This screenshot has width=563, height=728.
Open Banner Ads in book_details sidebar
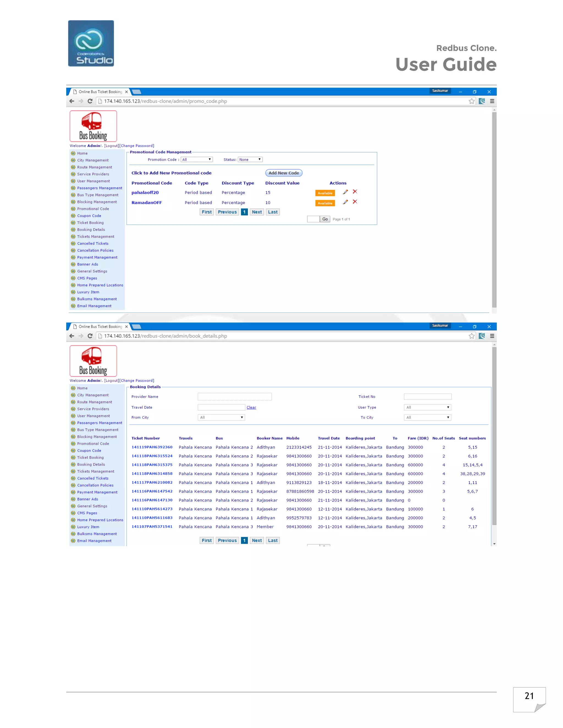[x=87, y=499]
